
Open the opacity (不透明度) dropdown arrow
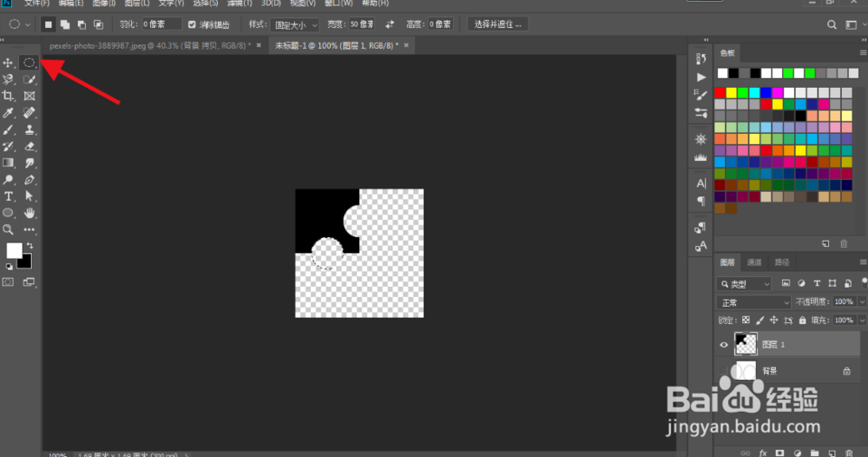pos(861,301)
